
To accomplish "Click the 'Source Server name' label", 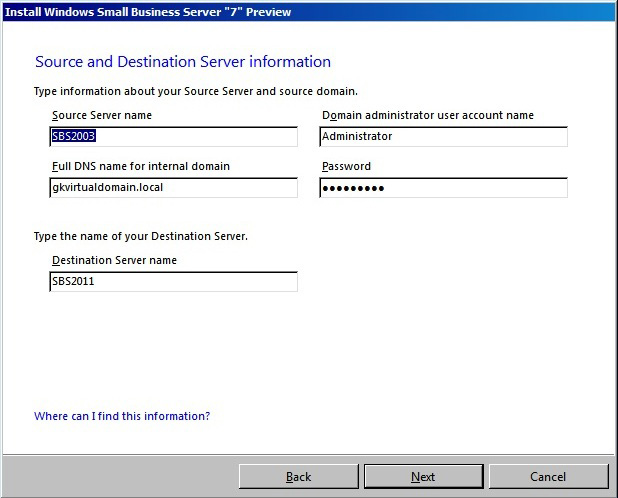I will (x=101, y=115).
